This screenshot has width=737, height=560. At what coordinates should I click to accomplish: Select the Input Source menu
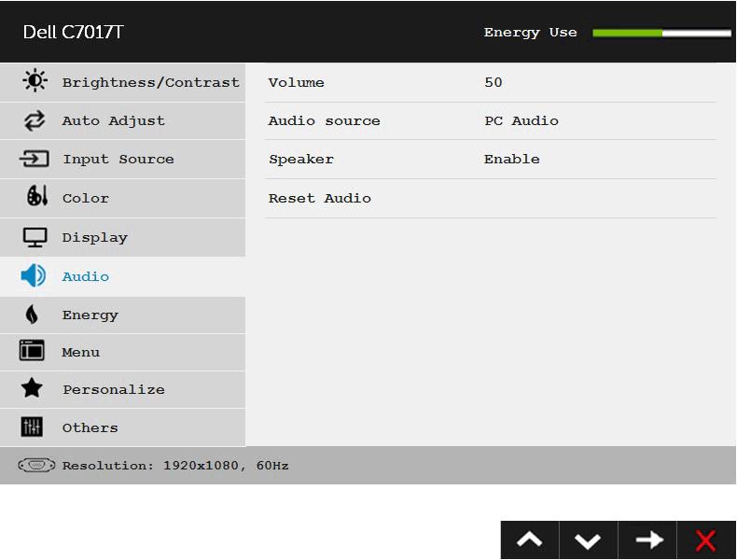[x=122, y=159]
